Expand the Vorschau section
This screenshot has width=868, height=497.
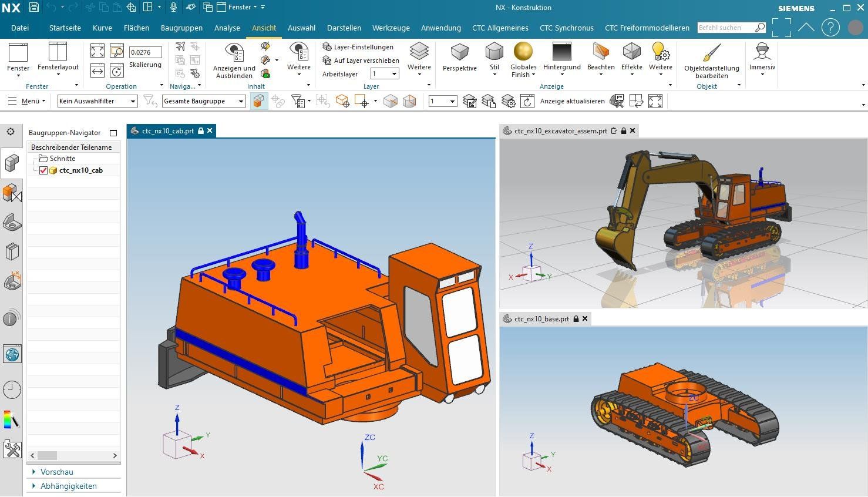click(x=56, y=472)
